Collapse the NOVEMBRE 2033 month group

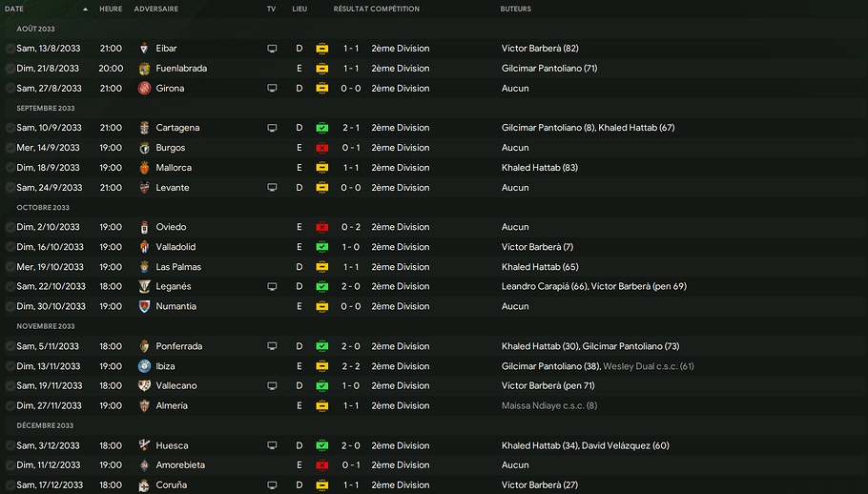coord(45,326)
